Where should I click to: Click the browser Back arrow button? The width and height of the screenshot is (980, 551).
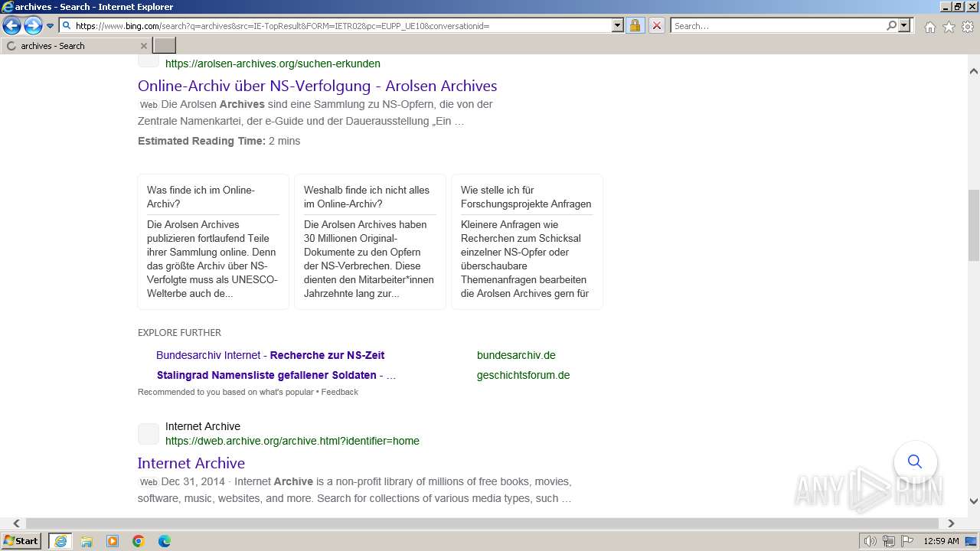click(x=11, y=26)
